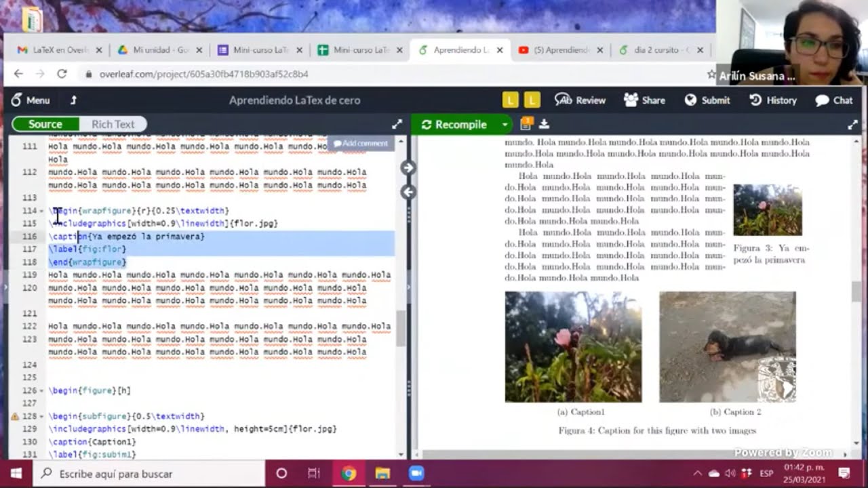
Task: Click the first yellow L collaborator badge
Action: point(510,100)
